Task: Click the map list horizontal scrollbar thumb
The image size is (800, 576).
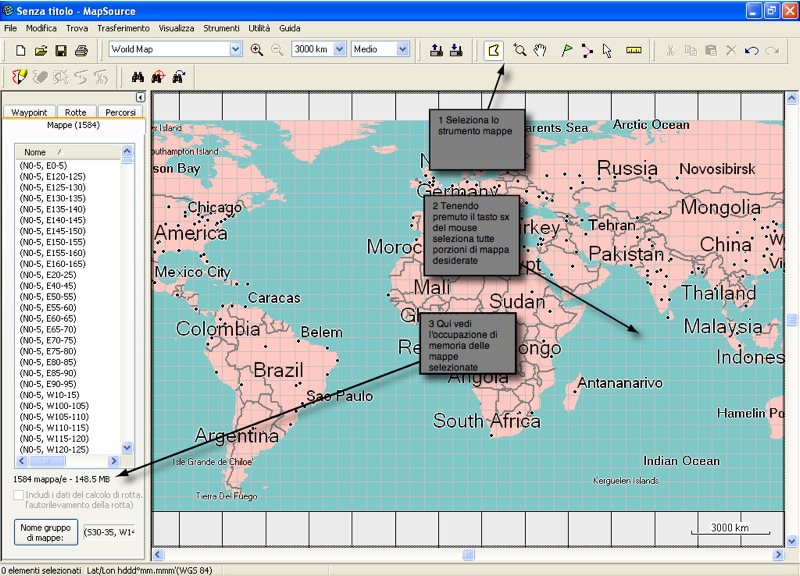Action: point(47,461)
